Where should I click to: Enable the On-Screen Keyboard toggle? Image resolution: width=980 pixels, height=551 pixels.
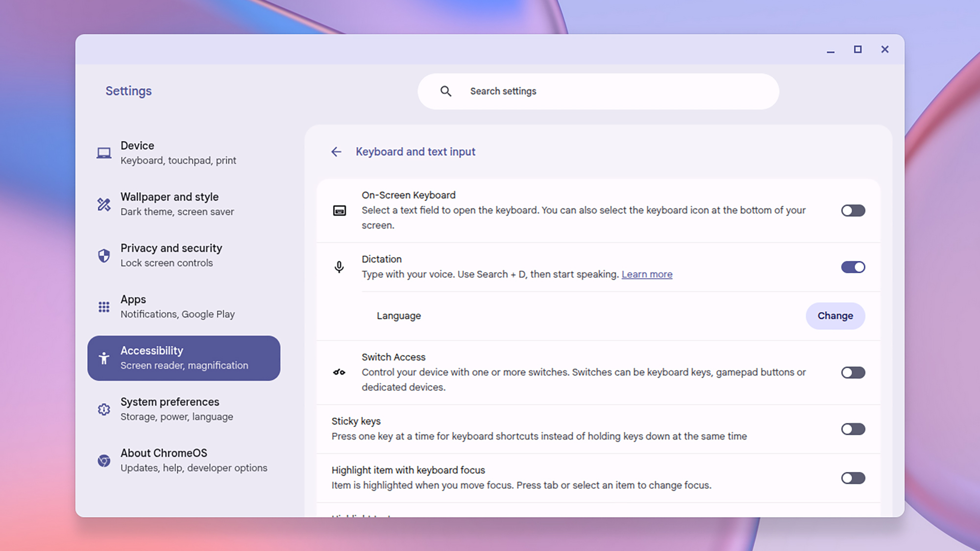853,211
